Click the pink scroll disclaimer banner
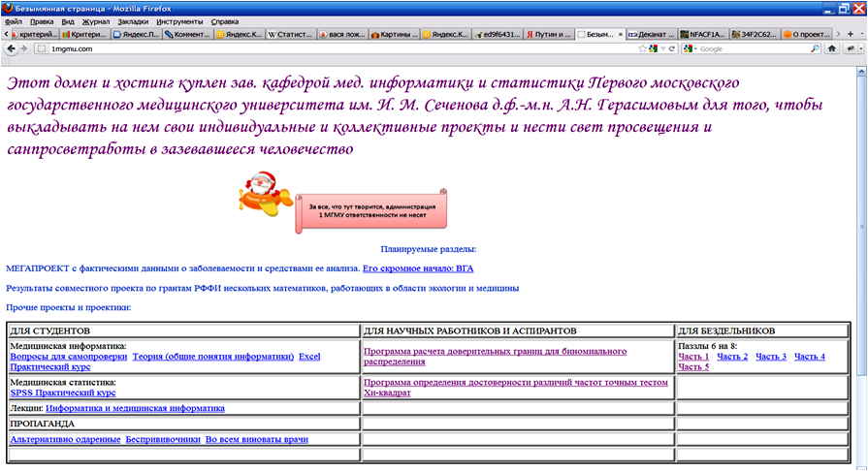Image resolution: width=868 pixels, height=471 pixels. 371,211
